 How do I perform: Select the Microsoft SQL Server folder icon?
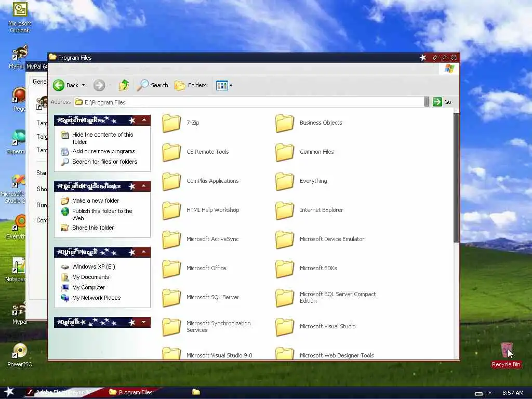point(171,298)
